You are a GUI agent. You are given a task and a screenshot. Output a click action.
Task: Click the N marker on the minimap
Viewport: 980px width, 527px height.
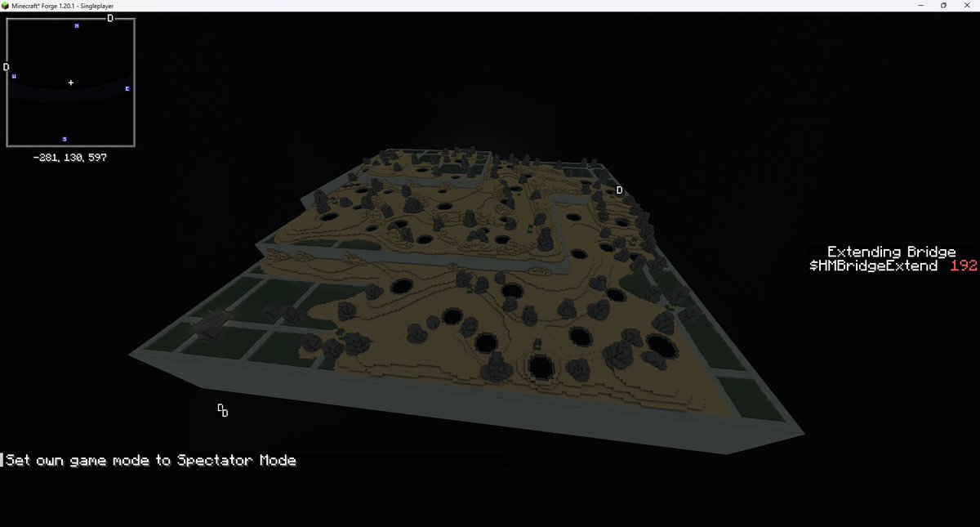click(76, 25)
